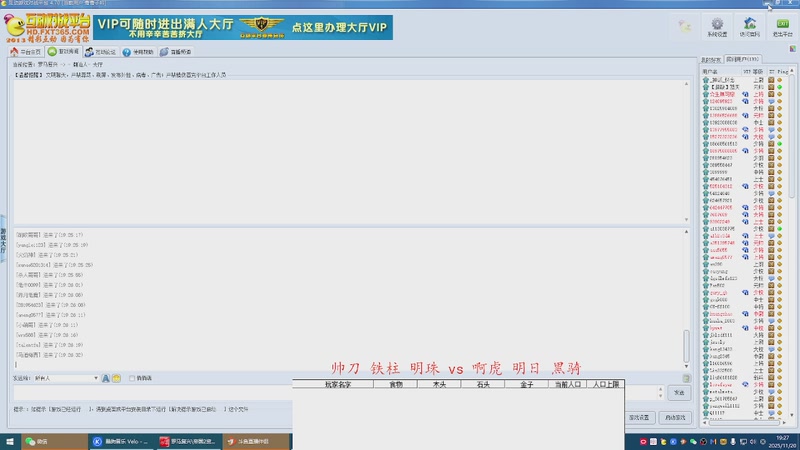The image size is (800, 450).
Task: Switch to the 平台首页 tab
Action: [x=26, y=52]
